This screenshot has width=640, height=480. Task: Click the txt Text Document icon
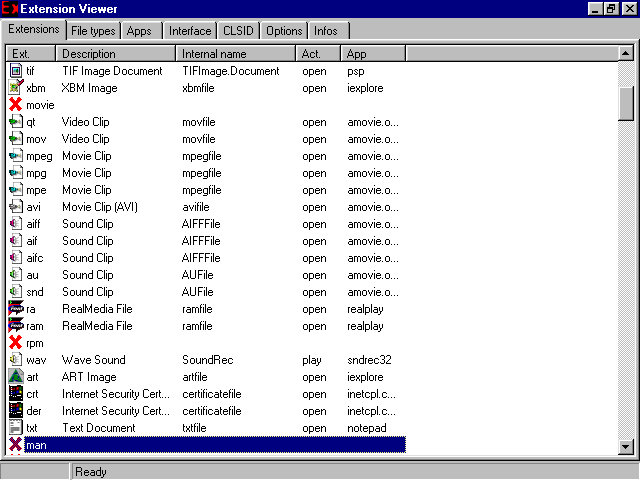(x=15, y=427)
